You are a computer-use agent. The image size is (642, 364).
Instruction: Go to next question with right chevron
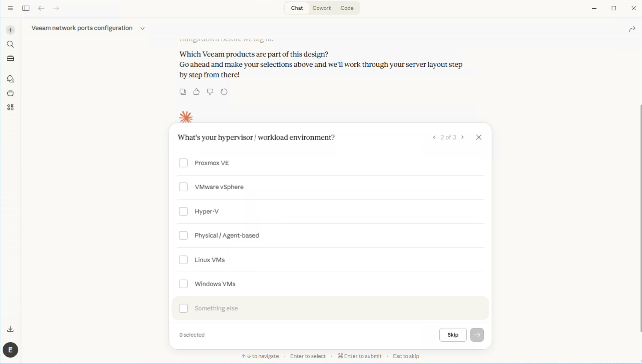click(462, 137)
